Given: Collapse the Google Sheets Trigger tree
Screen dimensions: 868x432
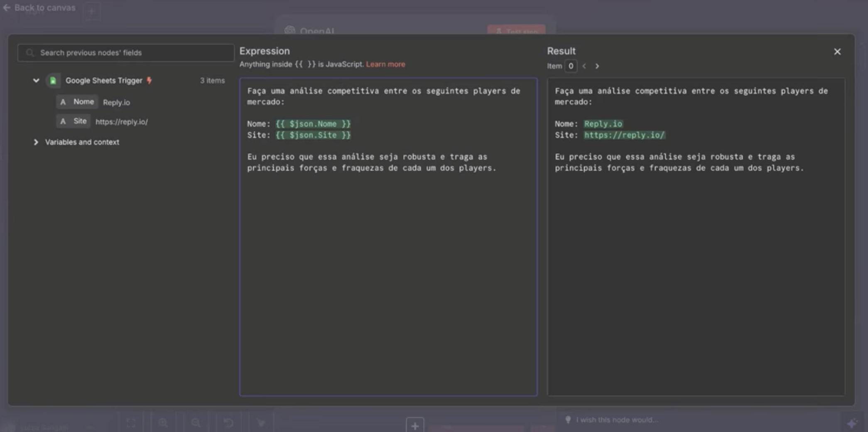Looking at the screenshot, I should click(x=36, y=81).
